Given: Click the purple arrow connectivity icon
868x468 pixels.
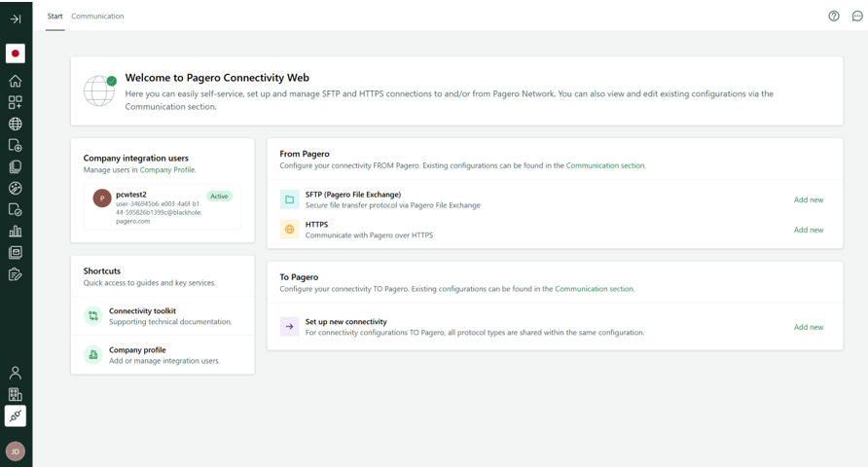Looking at the screenshot, I should pos(290,327).
